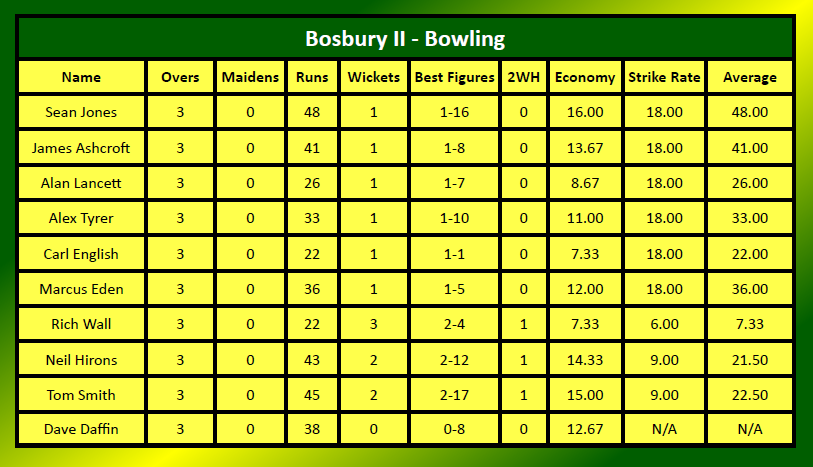The image size is (813, 467).
Task: Click best figures 1-7 cell
Action: pyautogui.click(x=455, y=183)
